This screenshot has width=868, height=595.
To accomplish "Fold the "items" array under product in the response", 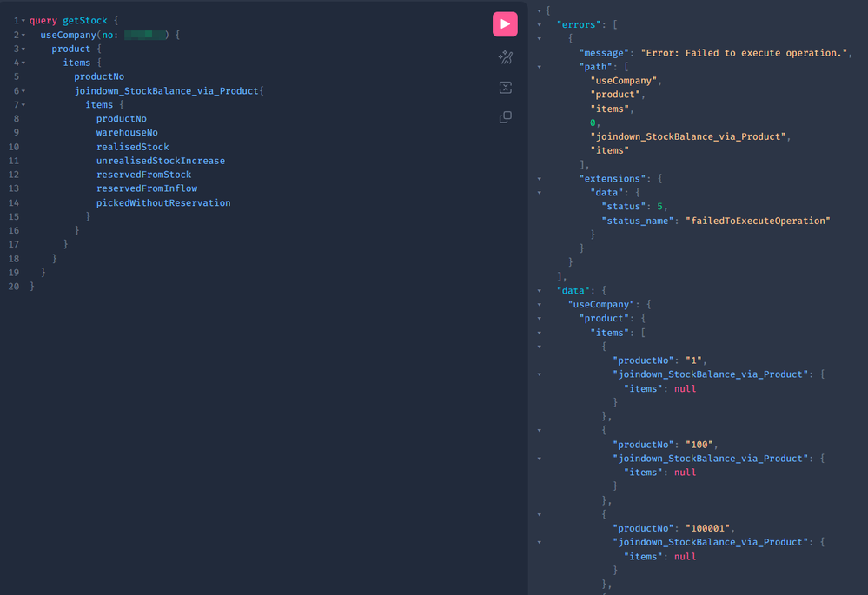I will [540, 333].
